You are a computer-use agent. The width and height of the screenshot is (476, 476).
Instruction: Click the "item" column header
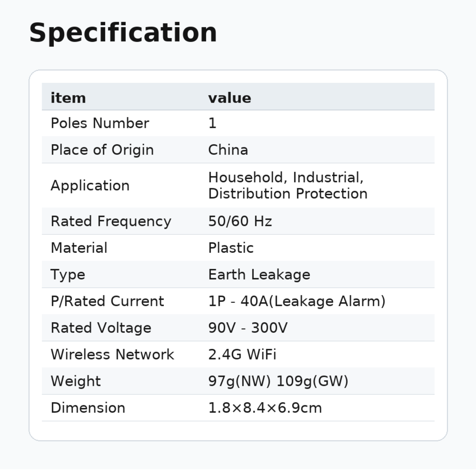click(x=68, y=98)
